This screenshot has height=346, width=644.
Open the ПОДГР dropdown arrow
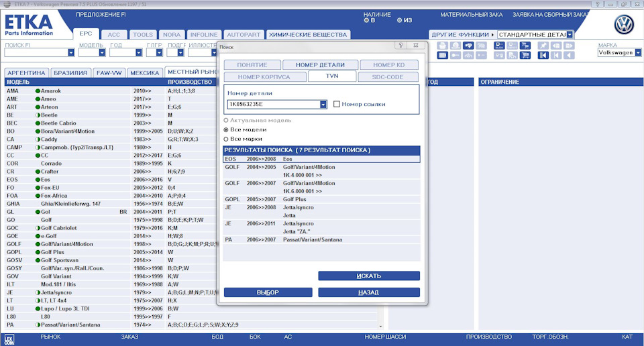click(180, 52)
